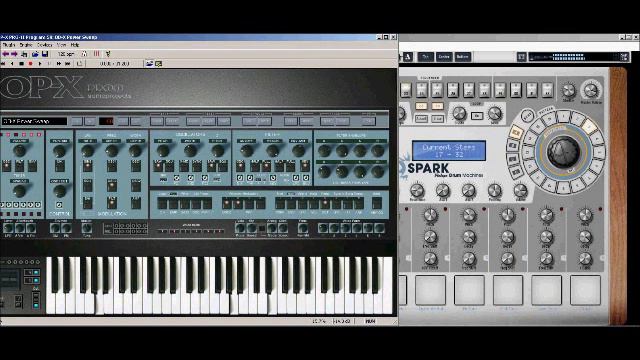Toggle the small round switch in CONTROL section
The height and width of the screenshot is (360, 640).
tap(59, 205)
